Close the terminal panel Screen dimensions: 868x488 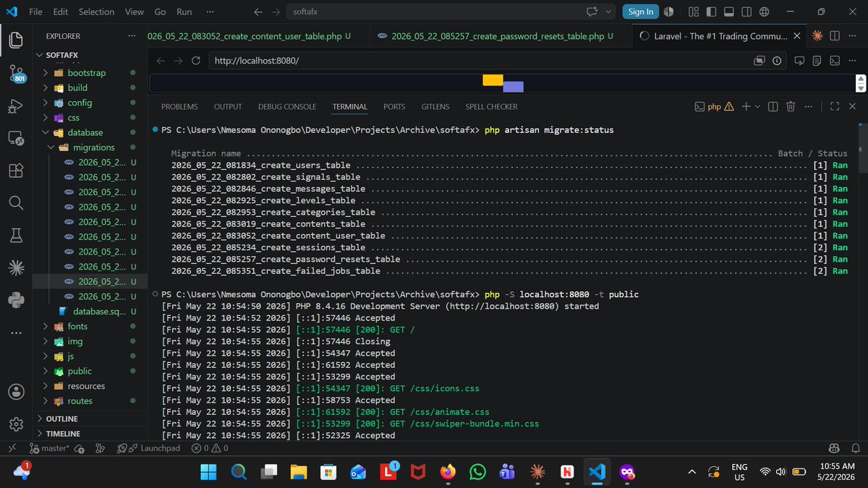(851, 106)
